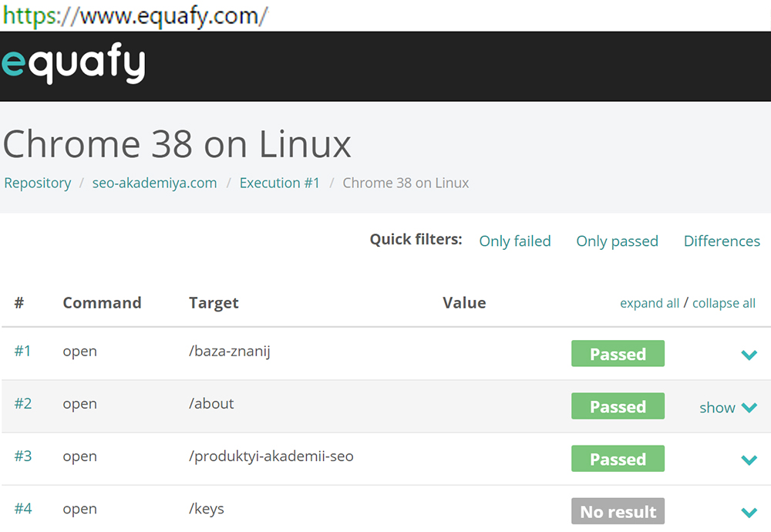The image size is (771, 532).
Task: Click No result badge for /keys
Action: tap(618, 512)
